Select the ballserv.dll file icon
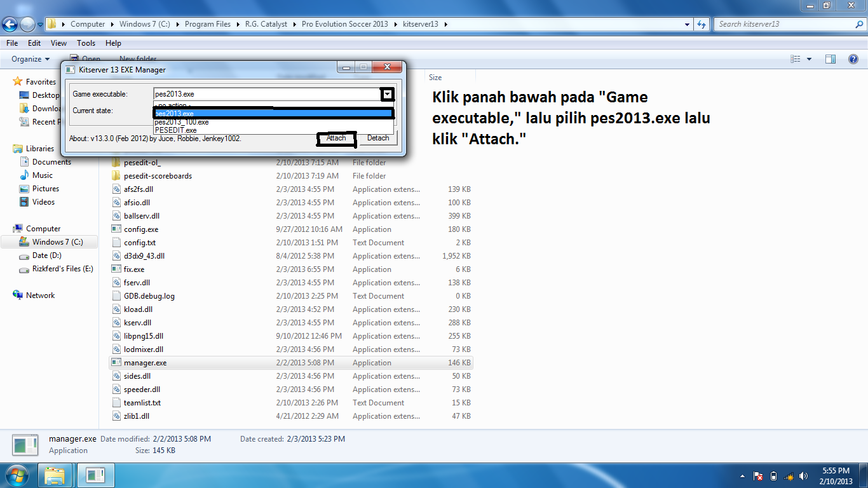Image resolution: width=868 pixels, height=488 pixels. (116, 216)
